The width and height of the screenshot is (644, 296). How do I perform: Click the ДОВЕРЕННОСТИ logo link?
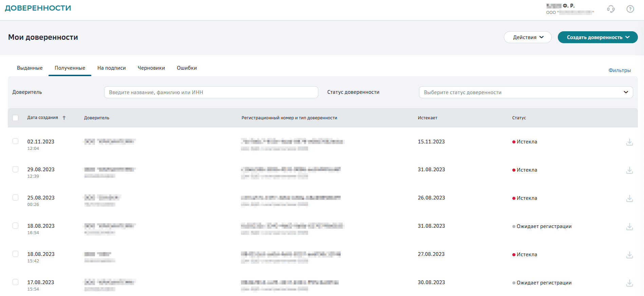point(38,8)
